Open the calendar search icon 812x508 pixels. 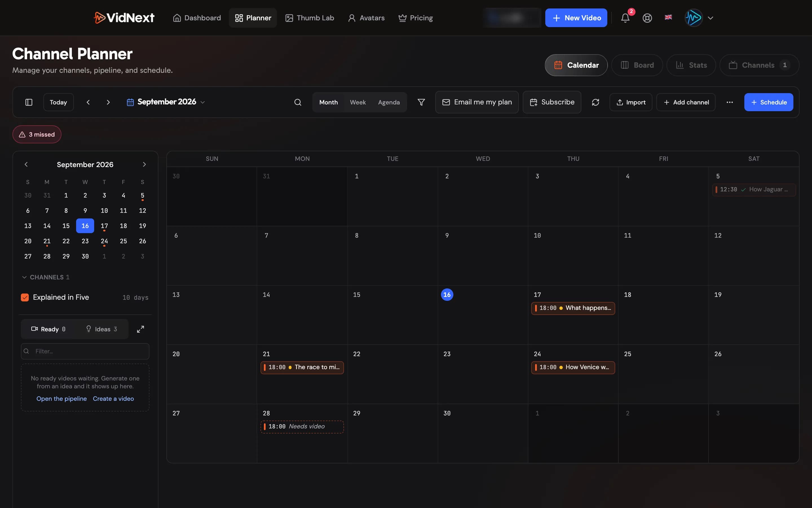298,102
